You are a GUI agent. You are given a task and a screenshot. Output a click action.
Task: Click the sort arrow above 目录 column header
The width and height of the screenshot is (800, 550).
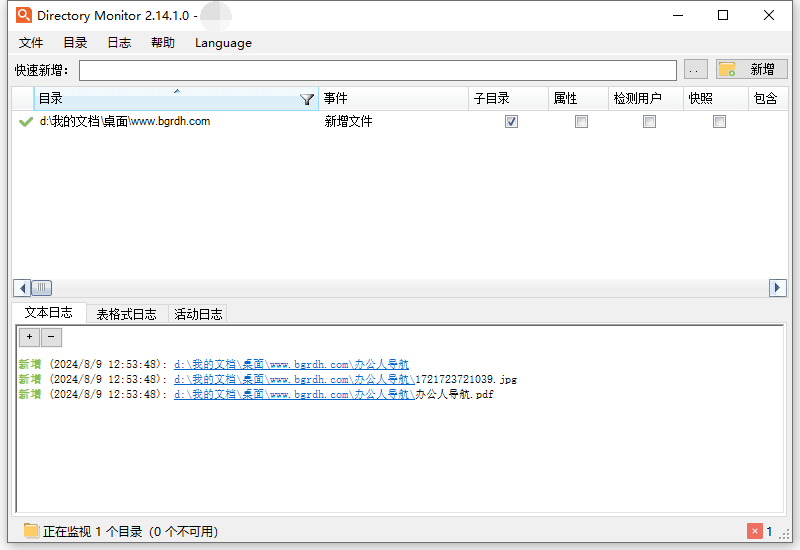177,91
